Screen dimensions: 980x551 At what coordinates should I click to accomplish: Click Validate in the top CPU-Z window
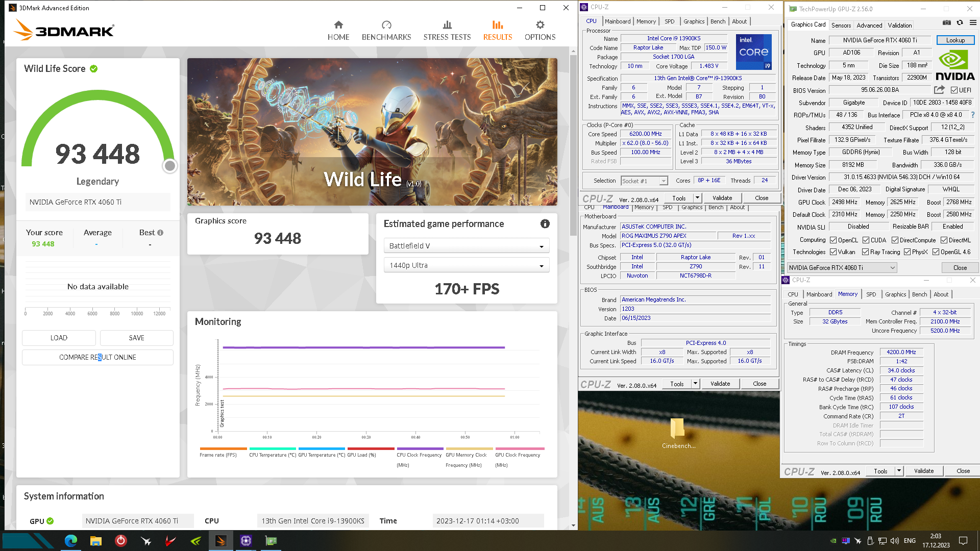tap(722, 198)
